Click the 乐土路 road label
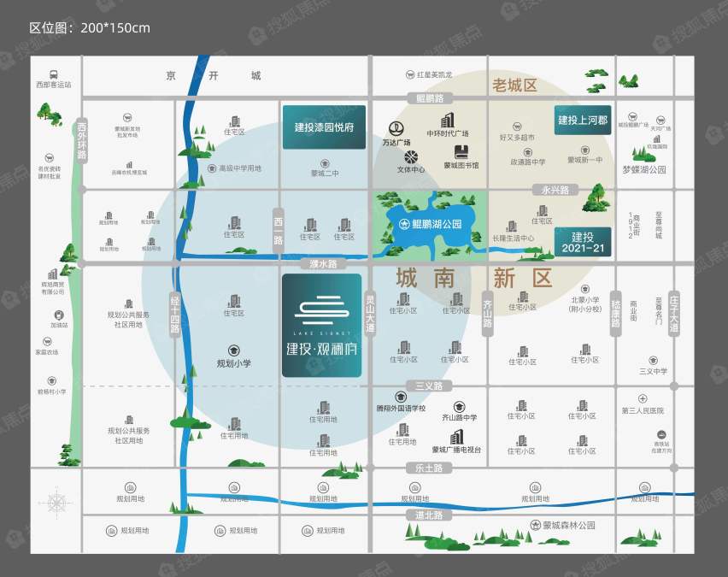The image size is (728, 577). point(429,468)
